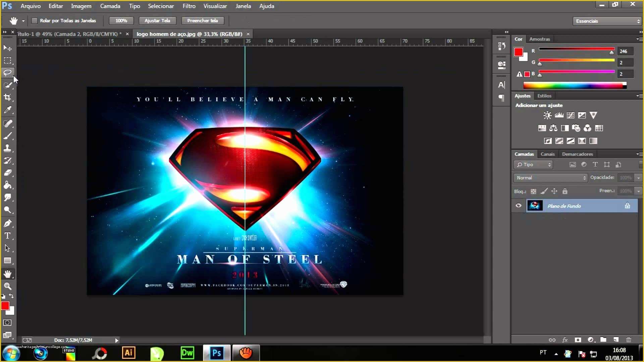Image resolution: width=644 pixels, height=362 pixels.
Task: Select the Pen tool
Action: [7, 223]
